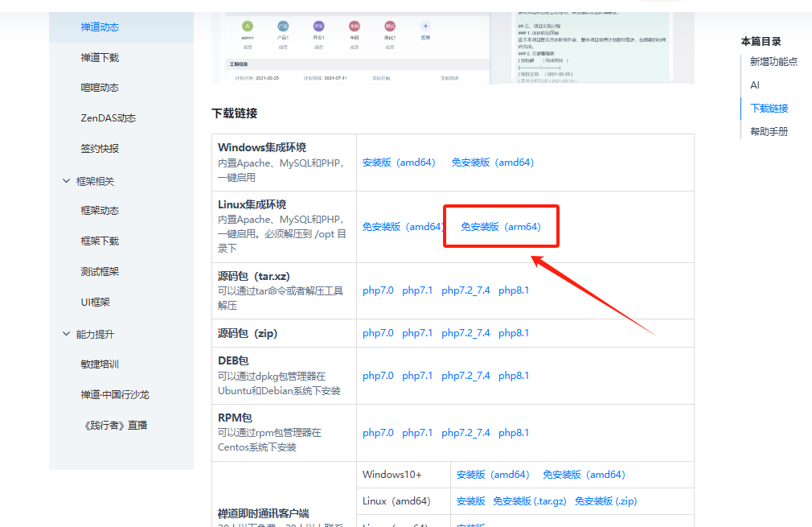Download RPM package php7.0
812x527 pixels.
(x=378, y=433)
